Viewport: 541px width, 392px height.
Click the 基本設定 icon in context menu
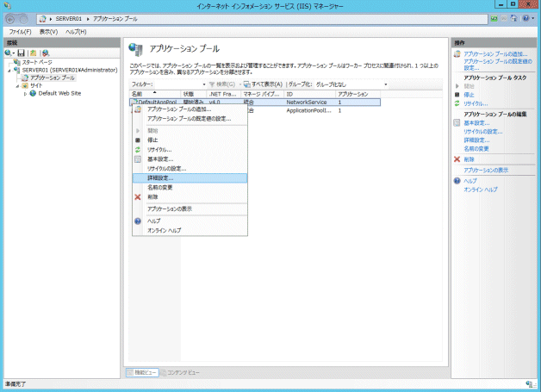tap(138, 159)
